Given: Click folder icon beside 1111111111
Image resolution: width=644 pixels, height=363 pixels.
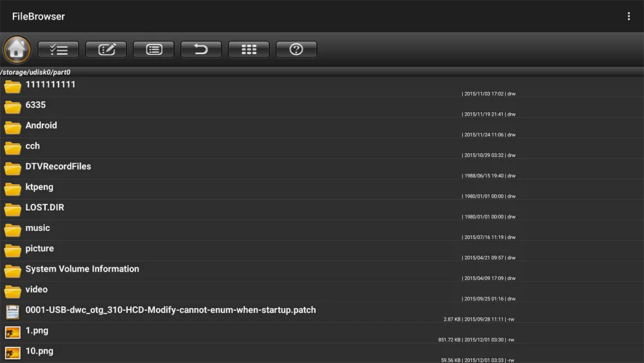Looking at the screenshot, I should tap(13, 86).
